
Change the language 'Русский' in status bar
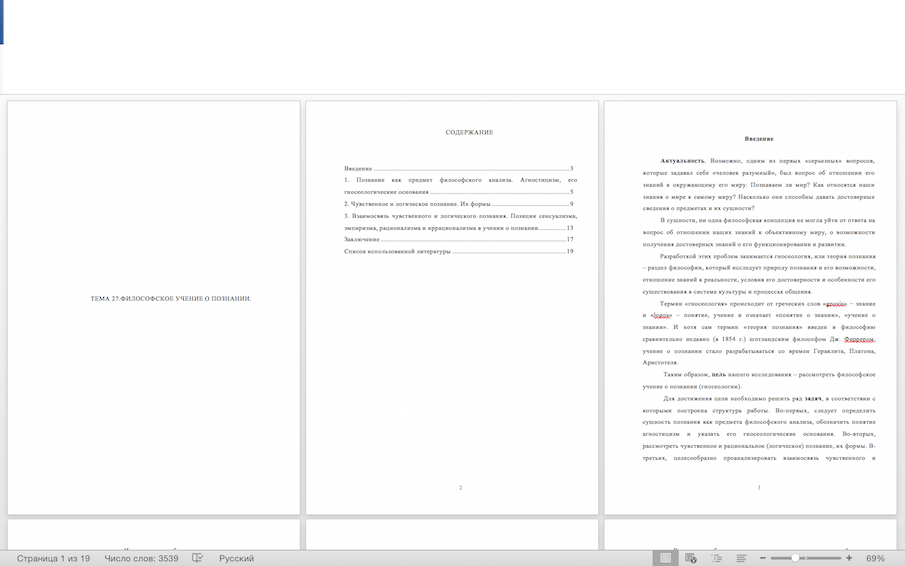click(x=236, y=558)
